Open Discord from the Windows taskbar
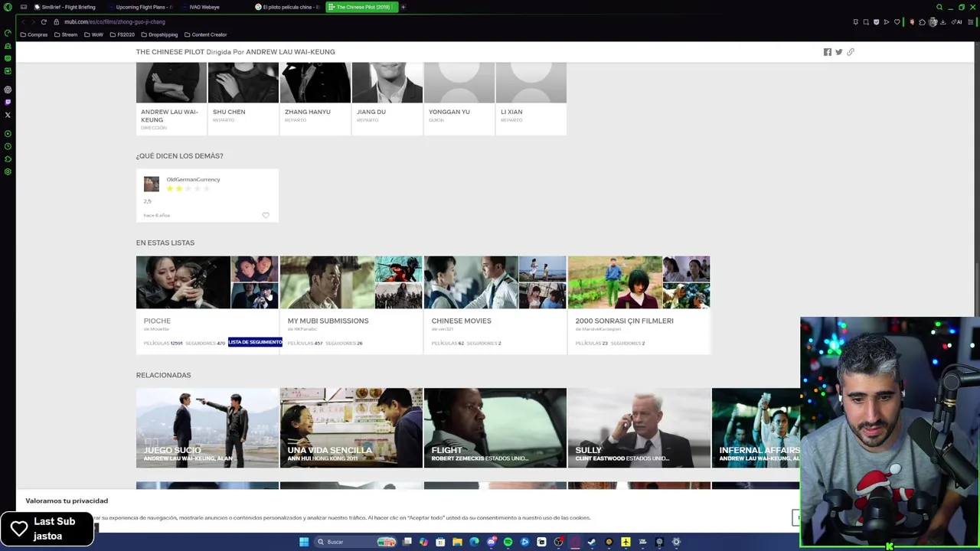This screenshot has height=551, width=980. (492, 542)
